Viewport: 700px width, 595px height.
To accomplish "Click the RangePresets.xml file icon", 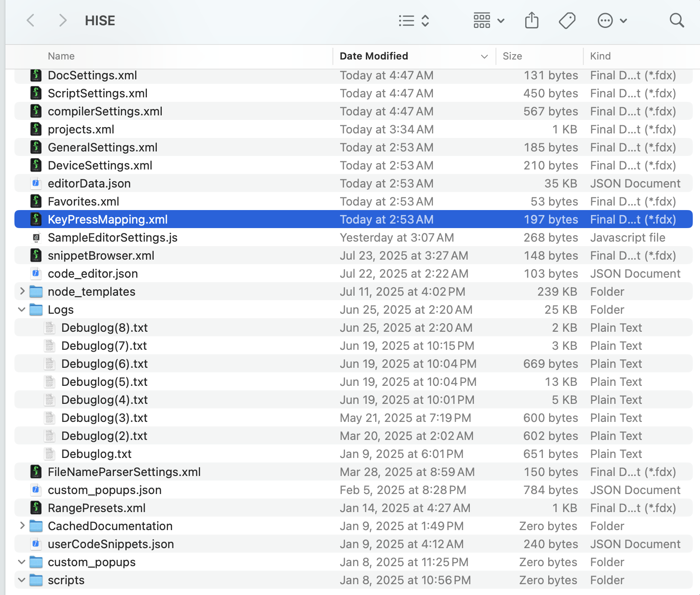I will (x=36, y=508).
